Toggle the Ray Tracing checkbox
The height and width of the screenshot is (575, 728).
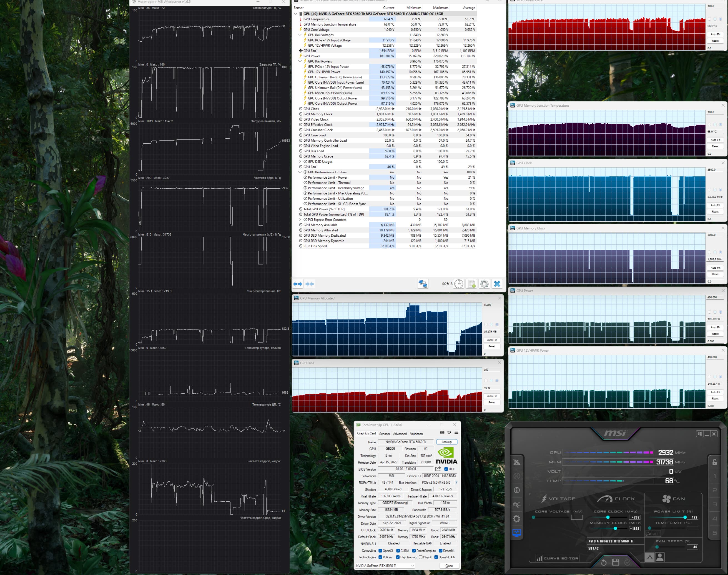398,557
